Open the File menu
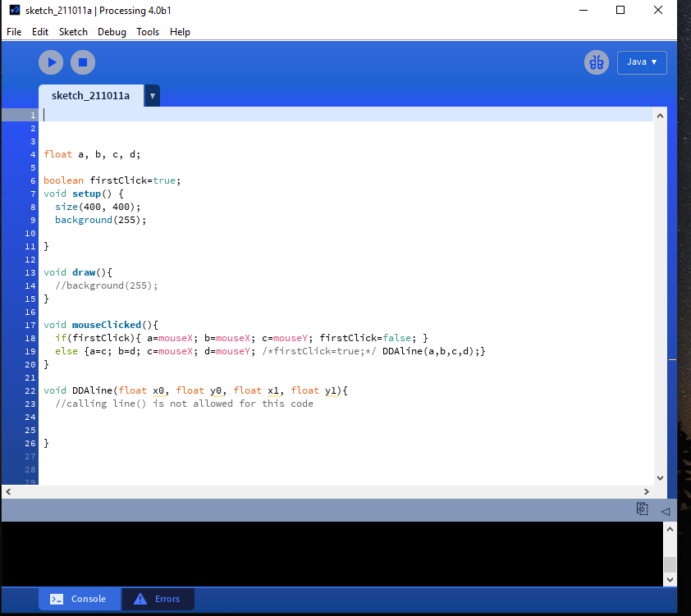Image resolution: width=691 pixels, height=616 pixels. 13,32
